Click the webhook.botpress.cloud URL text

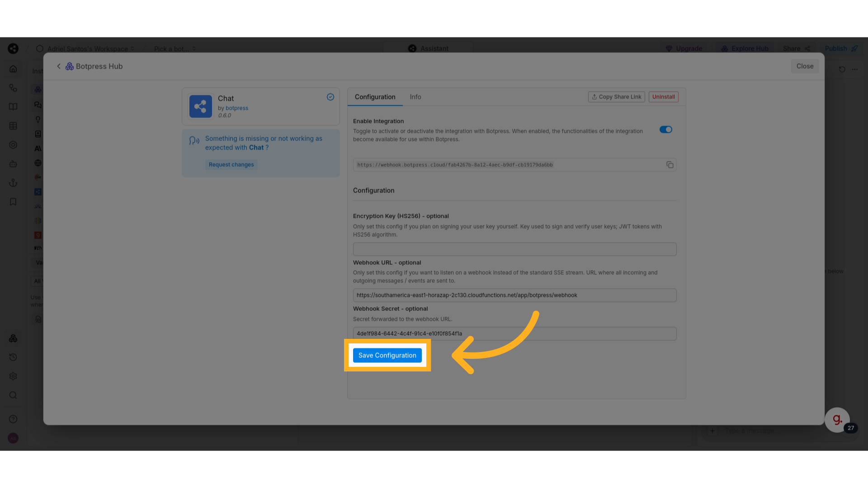455,165
